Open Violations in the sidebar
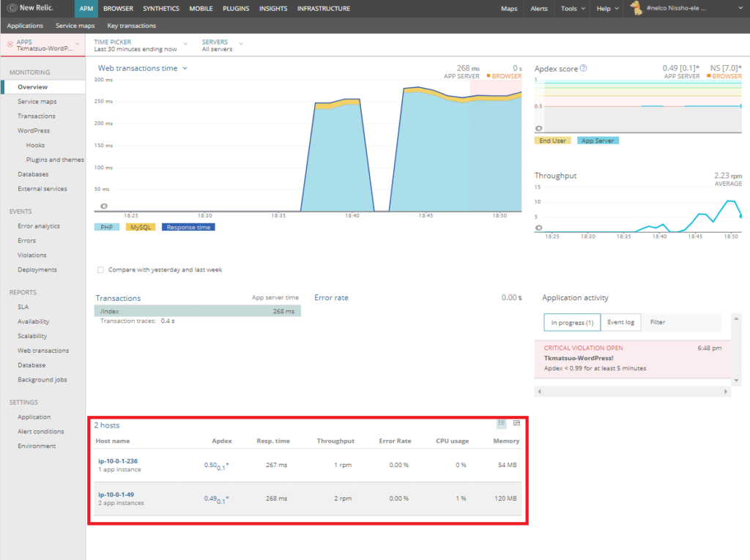Image resolution: width=750 pixels, height=560 pixels. pyautogui.click(x=32, y=255)
